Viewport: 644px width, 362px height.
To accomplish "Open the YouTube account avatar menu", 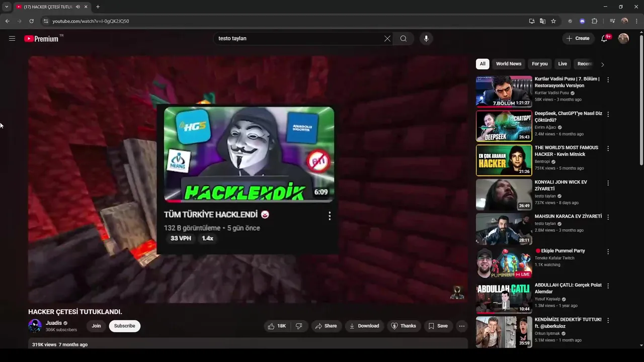I will [x=623, y=38].
